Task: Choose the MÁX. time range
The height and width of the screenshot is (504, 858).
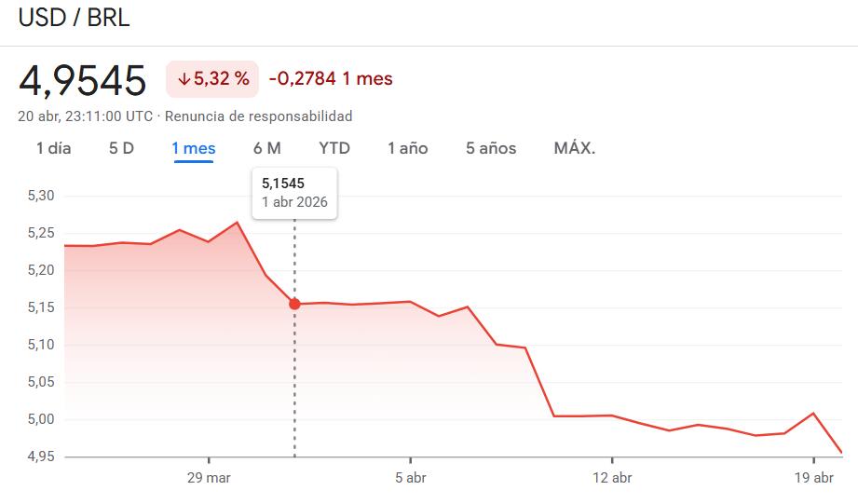Action: click(574, 148)
